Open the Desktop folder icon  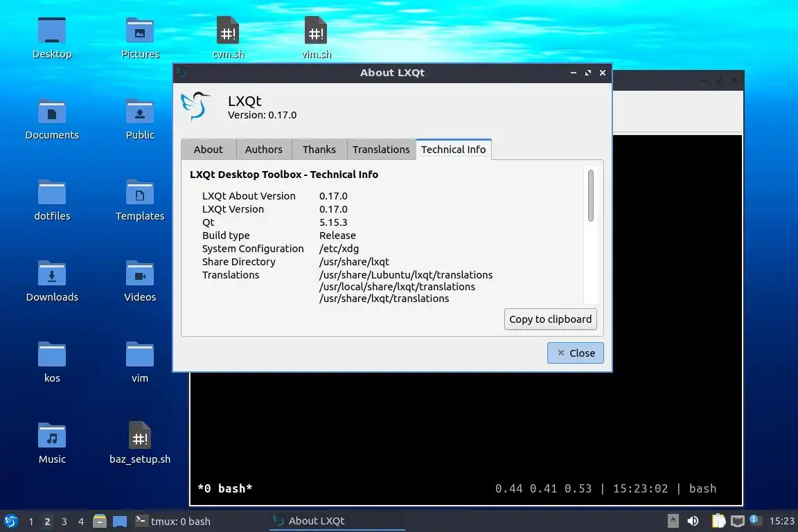click(52, 38)
